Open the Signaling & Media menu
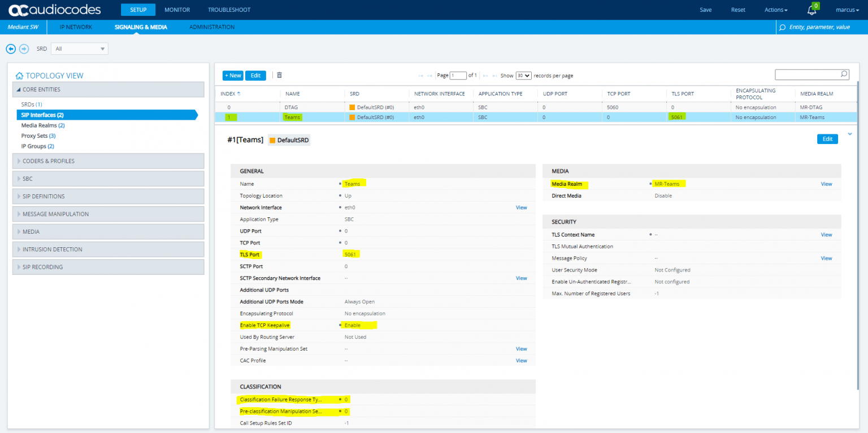The height and width of the screenshot is (433, 868). pos(141,27)
